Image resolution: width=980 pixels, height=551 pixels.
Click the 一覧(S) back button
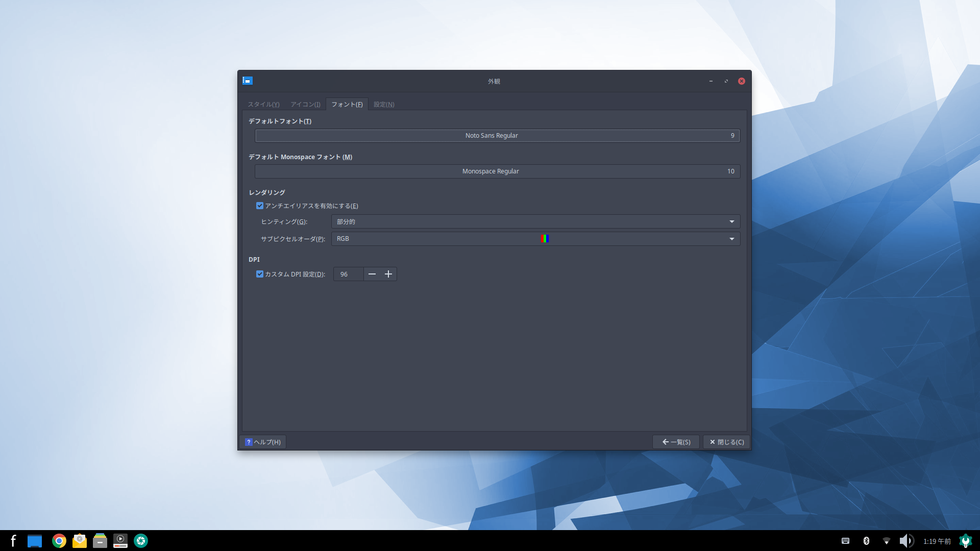coord(676,442)
